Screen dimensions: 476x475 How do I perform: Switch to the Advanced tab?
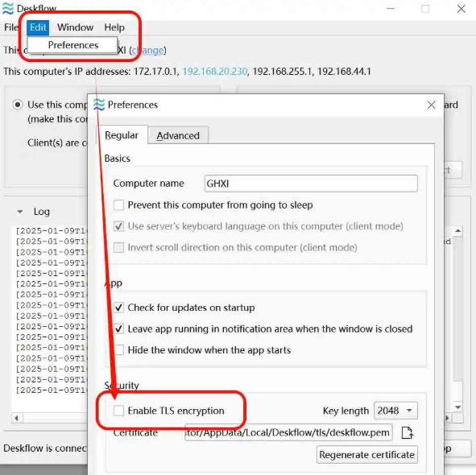point(178,135)
